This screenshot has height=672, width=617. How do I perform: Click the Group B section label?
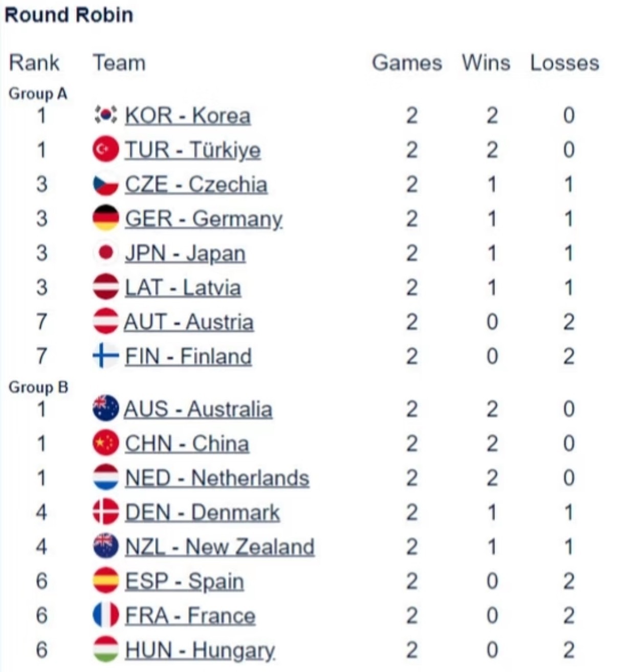[x=38, y=387]
